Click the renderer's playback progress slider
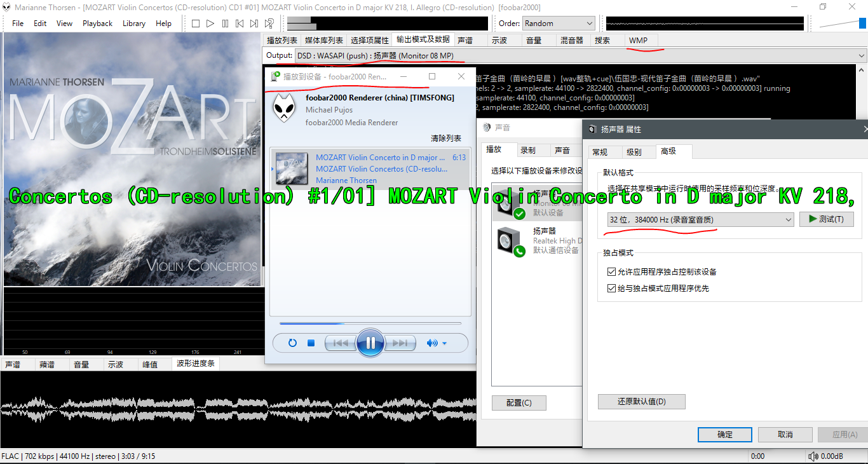 tap(370, 324)
